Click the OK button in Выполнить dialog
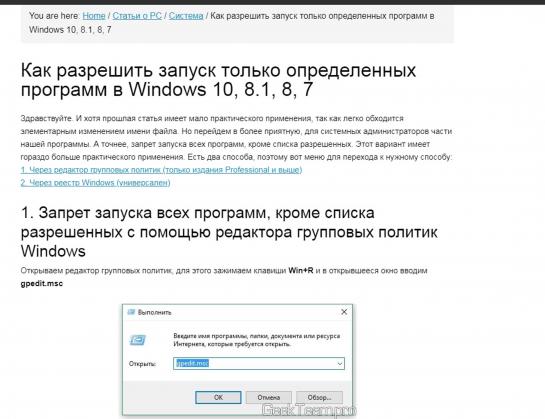Screen dimensions: 545x419 (218, 397)
